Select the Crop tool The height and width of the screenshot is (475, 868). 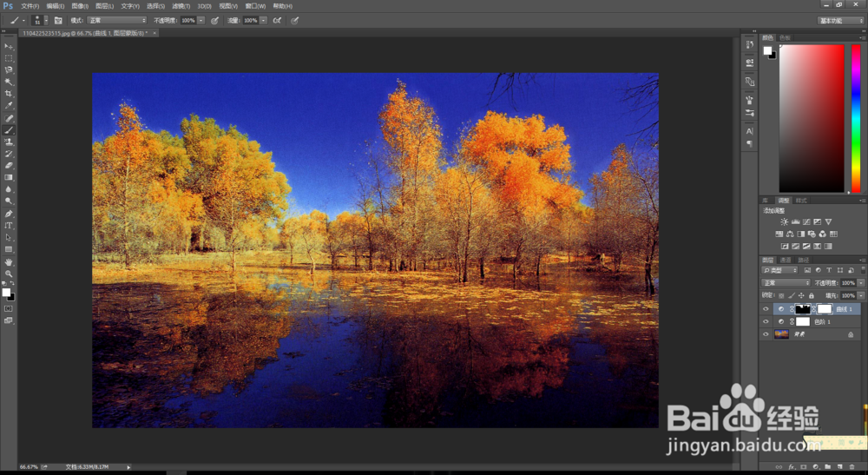9,94
